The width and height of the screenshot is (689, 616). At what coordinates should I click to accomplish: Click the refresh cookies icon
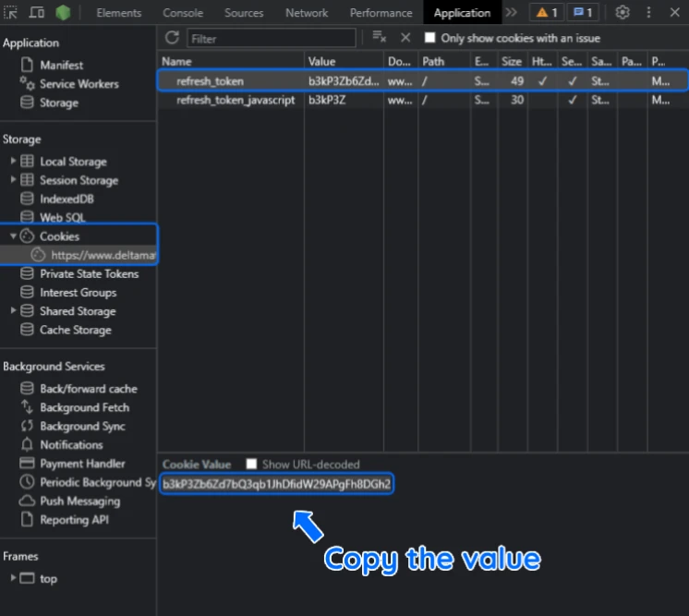click(172, 37)
